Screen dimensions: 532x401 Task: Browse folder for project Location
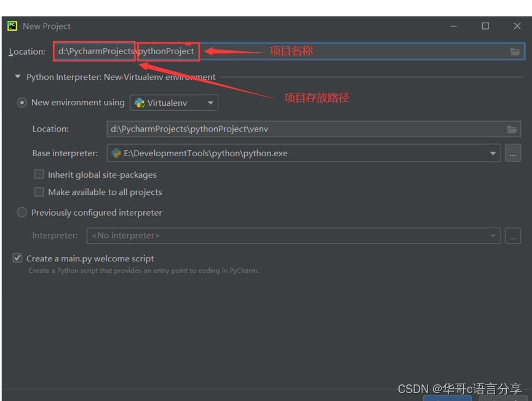coord(515,52)
